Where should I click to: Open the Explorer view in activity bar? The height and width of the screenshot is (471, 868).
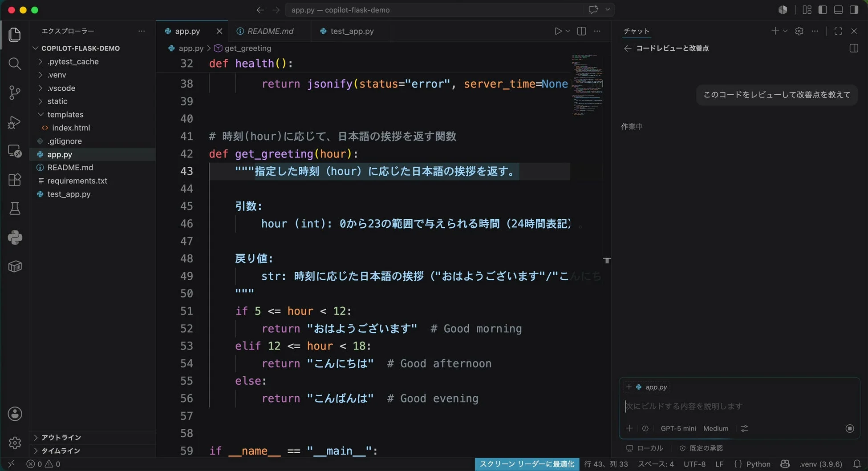15,35
